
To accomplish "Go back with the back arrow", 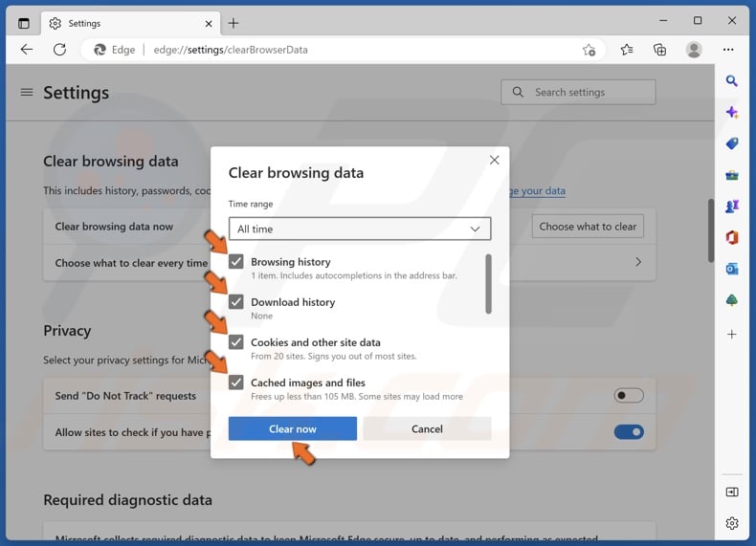I will click(27, 49).
